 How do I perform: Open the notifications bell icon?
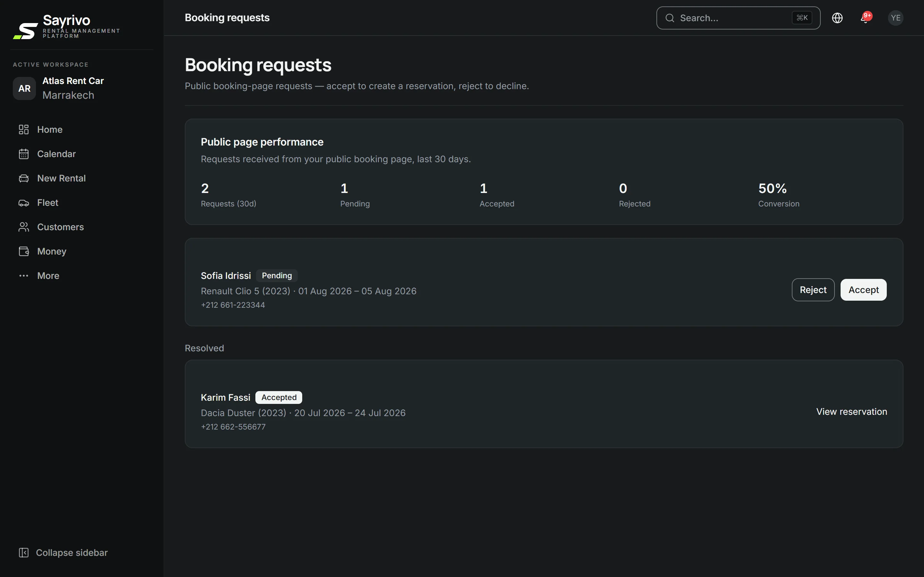pyautogui.click(x=866, y=18)
